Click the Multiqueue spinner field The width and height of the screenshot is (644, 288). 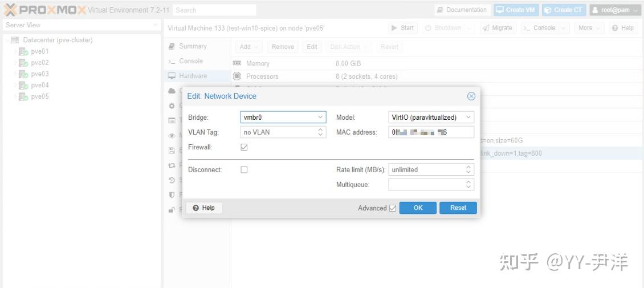(x=431, y=184)
